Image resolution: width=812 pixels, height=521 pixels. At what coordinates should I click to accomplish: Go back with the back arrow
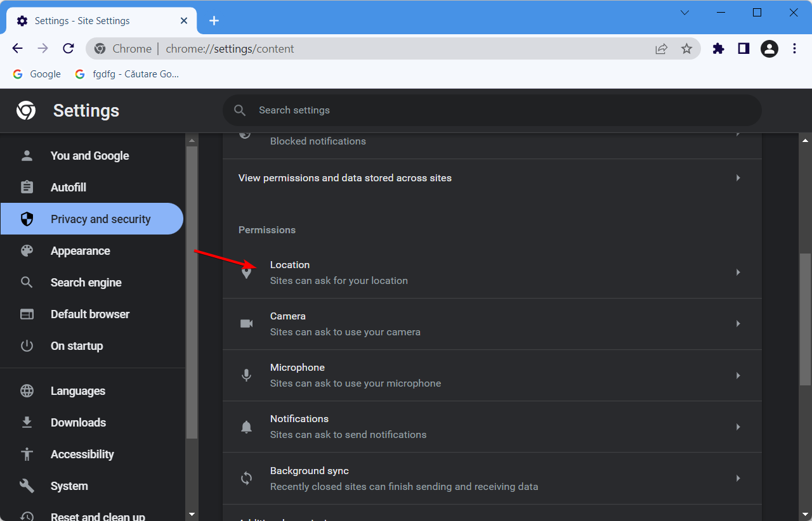point(18,49)
